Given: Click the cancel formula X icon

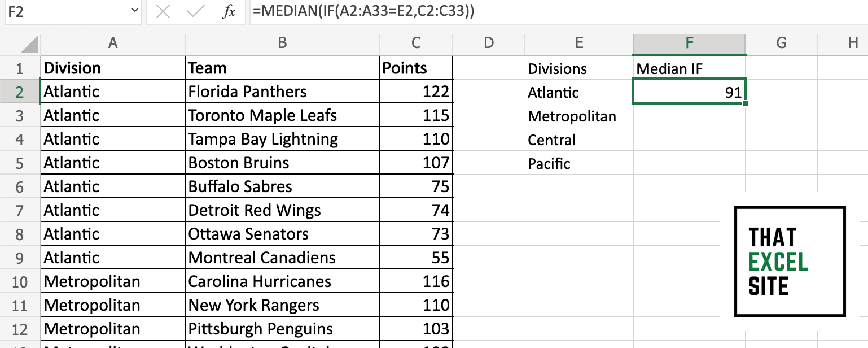Looking at the screenshot, I should [163, 12].
